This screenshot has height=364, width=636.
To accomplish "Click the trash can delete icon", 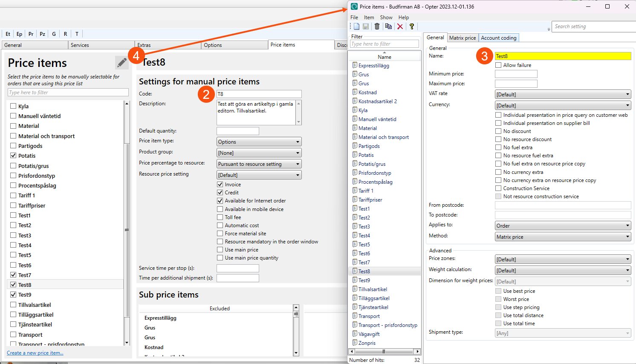I will [x=377, y=26].
